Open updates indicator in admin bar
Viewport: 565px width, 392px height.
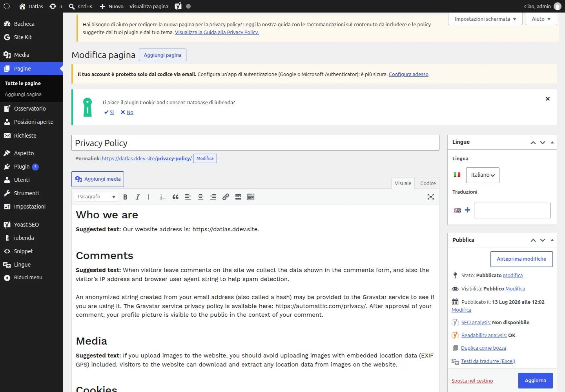[x=56, y=6]
